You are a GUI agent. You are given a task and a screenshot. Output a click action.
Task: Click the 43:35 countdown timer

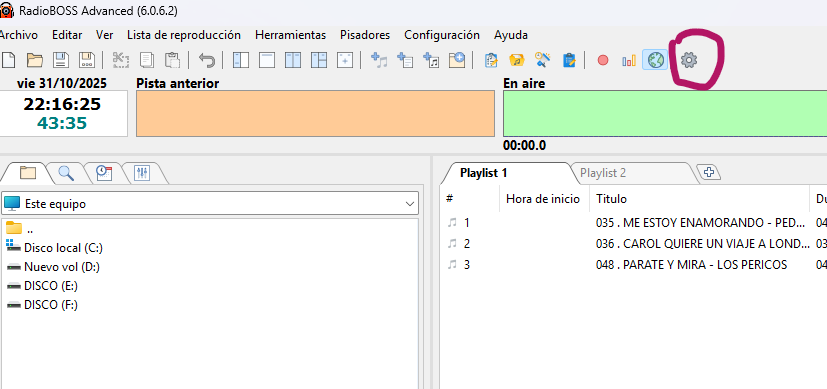[62, 123]
